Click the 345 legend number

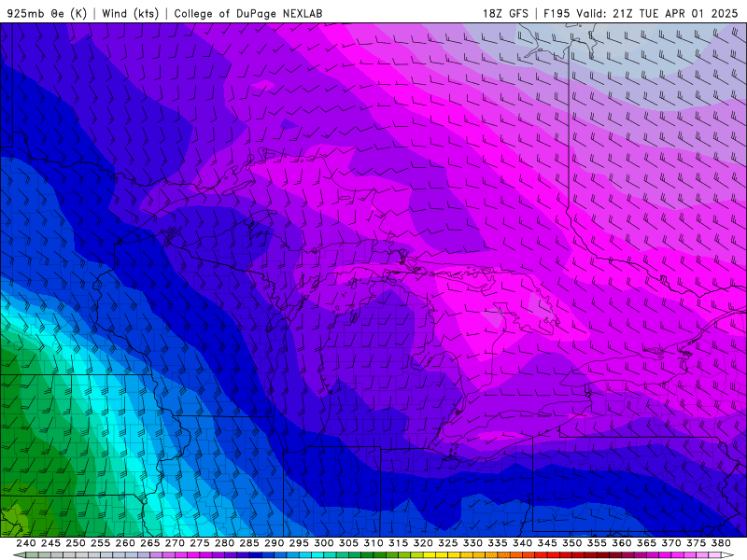[x=547, y=543]
